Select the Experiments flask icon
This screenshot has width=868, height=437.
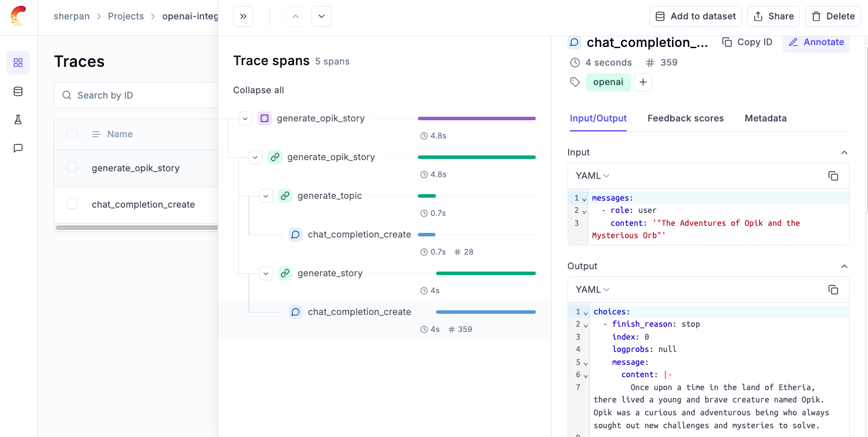click(x=18, y=119)
